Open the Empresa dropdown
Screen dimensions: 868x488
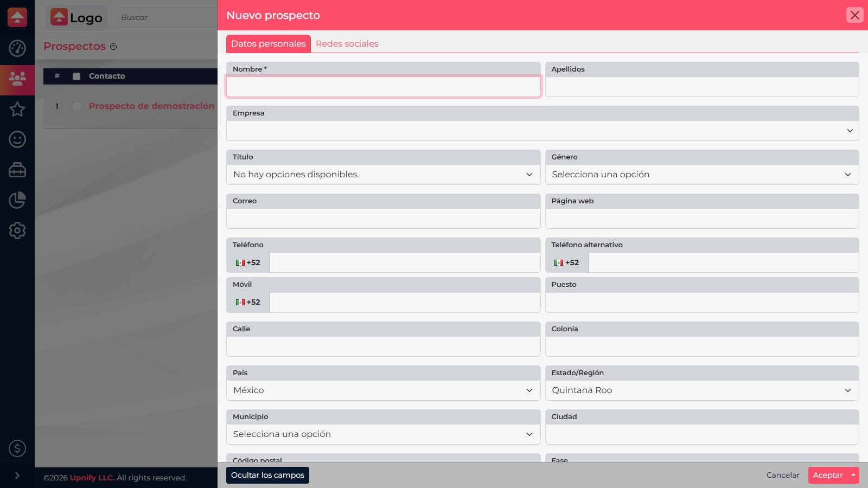pos(542,131)
